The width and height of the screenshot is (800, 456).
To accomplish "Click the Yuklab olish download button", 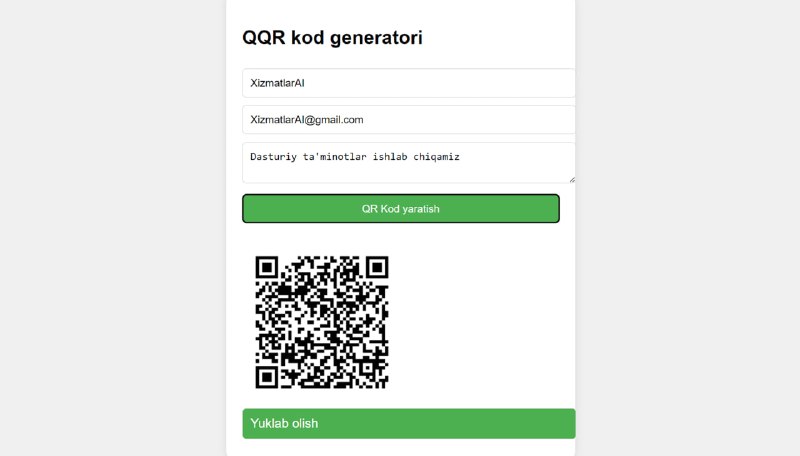I will pos(409,423).
